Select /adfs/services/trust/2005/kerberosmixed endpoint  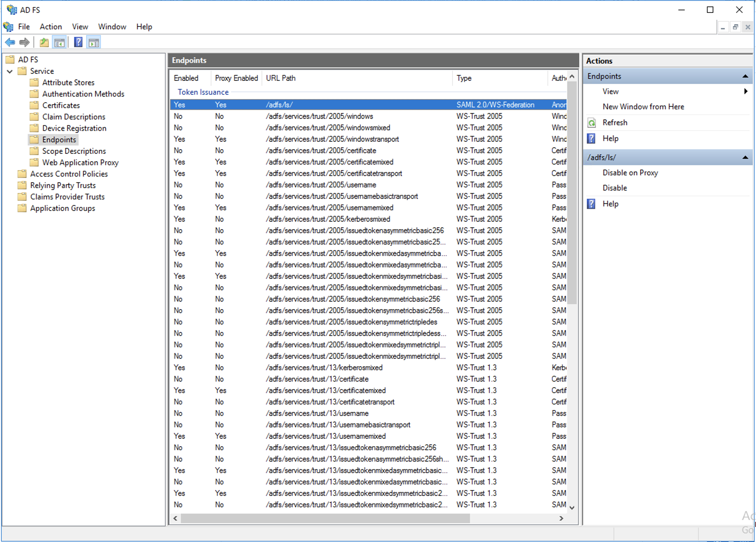(368, 219)
